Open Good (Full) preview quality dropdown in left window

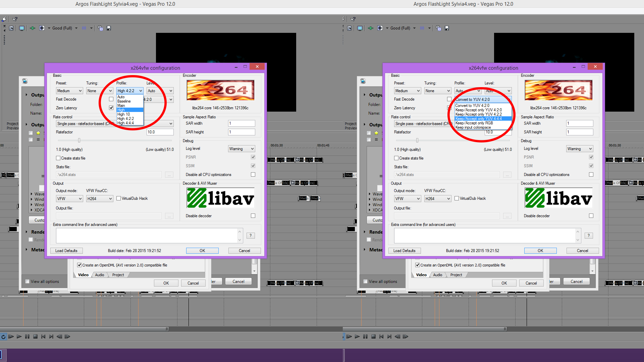[65, 28]
